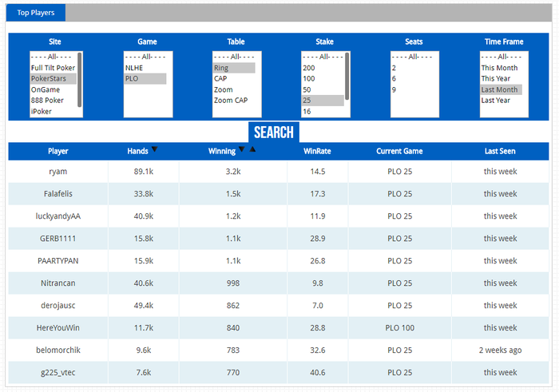
Task: Click the 89.1k hands cell
Action: 144,172
